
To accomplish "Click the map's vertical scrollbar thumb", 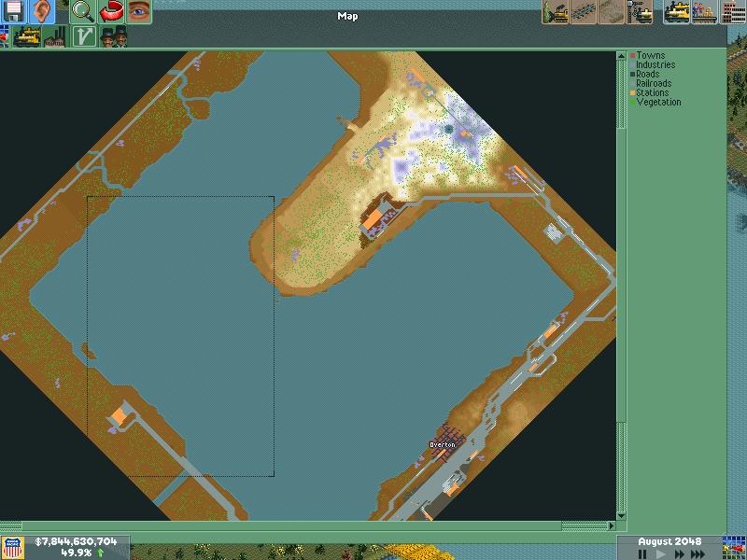I will [621, 275].
